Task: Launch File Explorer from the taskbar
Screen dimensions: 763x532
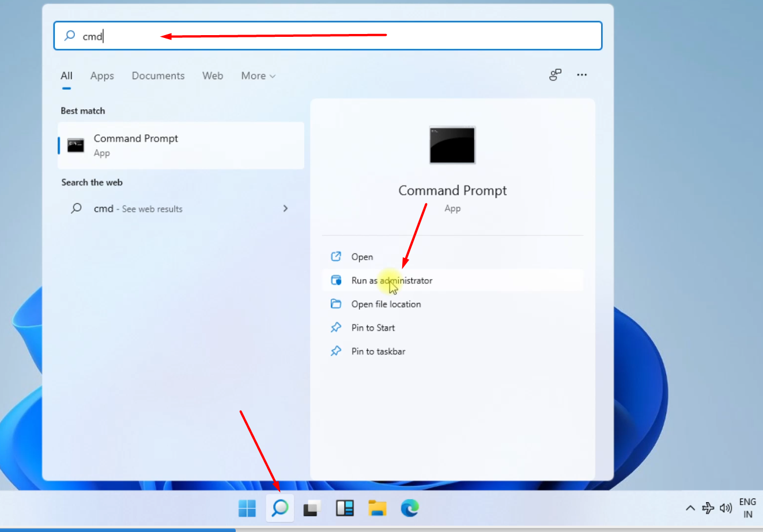Action: [x=377, y=508]
